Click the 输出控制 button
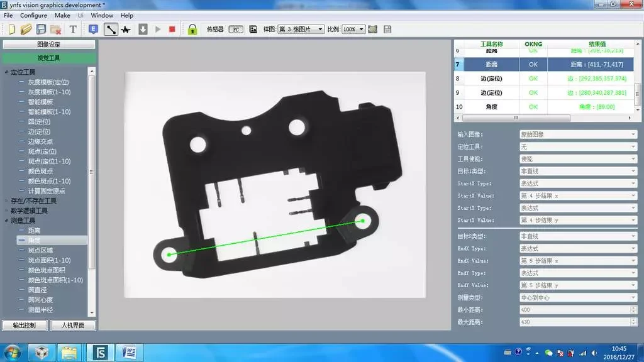The width and height of the screenshot is (644, 362). pyautogui.click(x=25, y=326)
